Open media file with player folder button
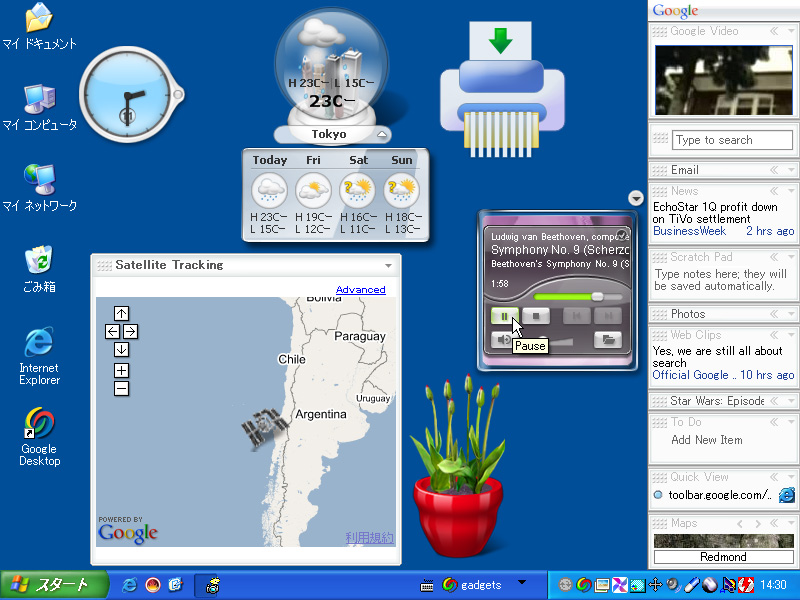Viewport: 800px width, 600px height. point(608,340)
